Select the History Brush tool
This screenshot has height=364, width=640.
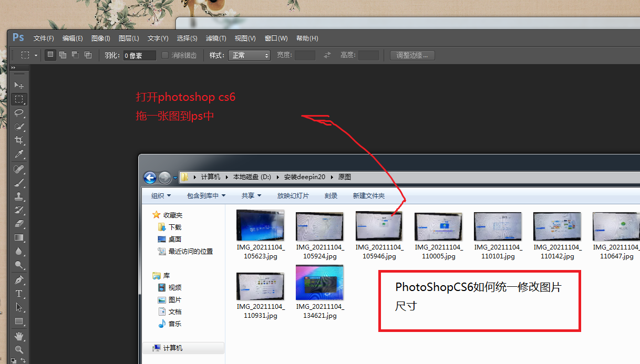[19, 211]
